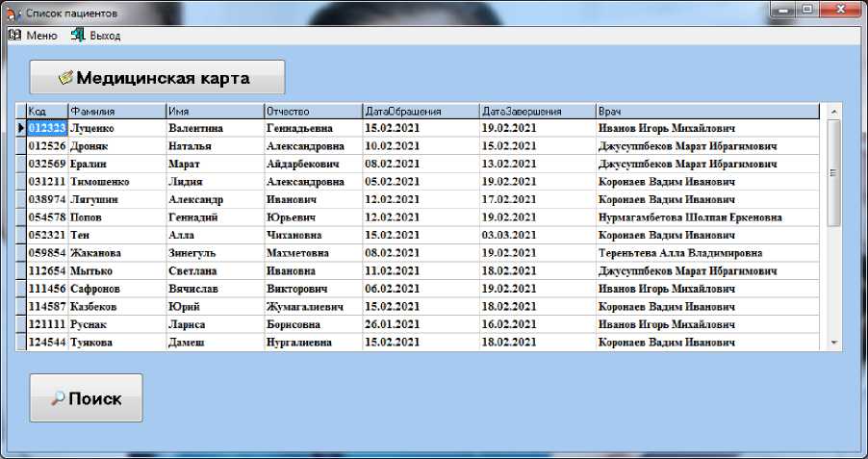Select the code cell 111456
This screenshot has width=868, height=459.
click(47, 289)
